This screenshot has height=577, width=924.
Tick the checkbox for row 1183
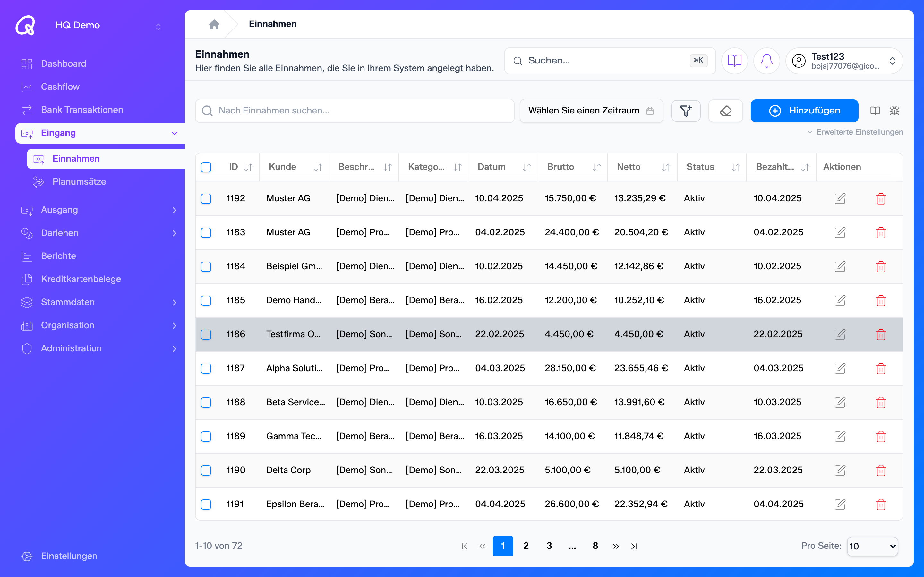(x=206, y=232)
